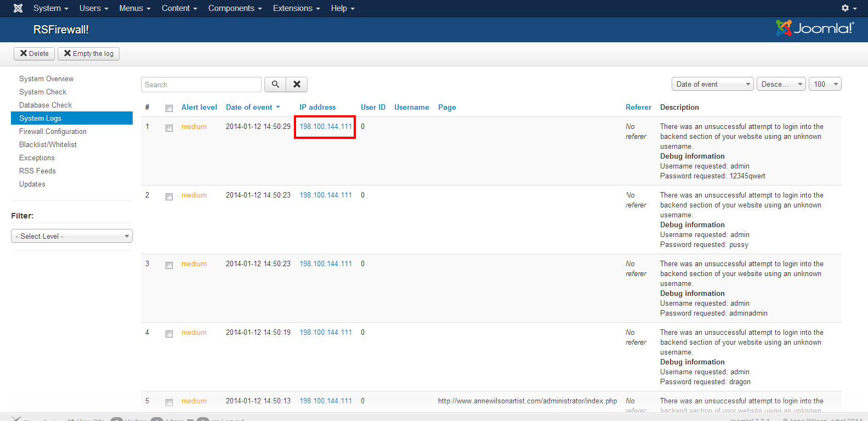Screen dimensions: 868x421
Task: Open the Extensions menu
Action: pos(297,8)
